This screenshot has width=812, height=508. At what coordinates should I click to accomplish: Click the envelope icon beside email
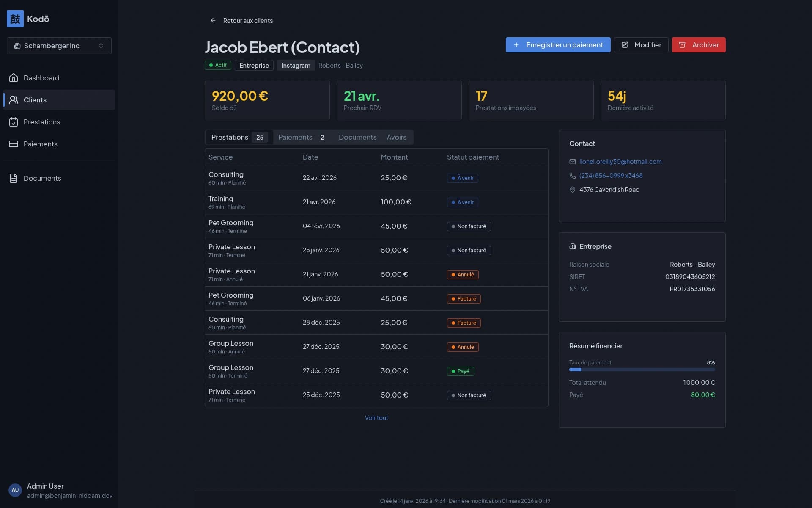pos(573,162)
